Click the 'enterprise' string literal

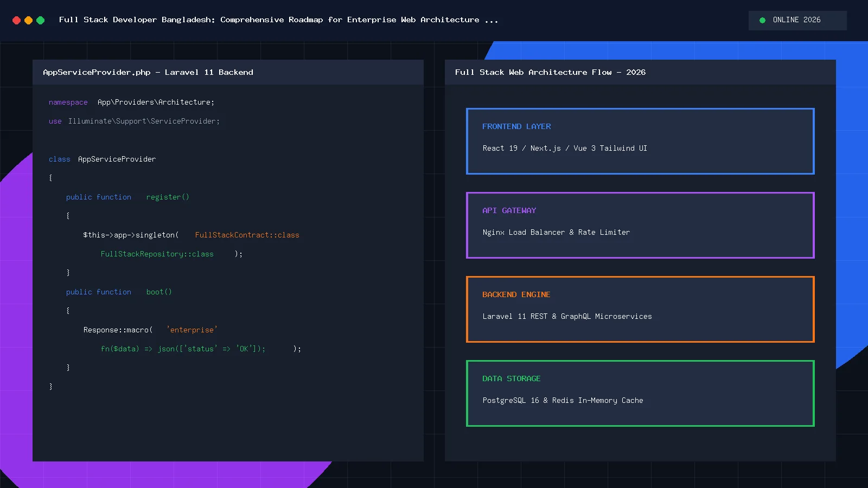(192, 330)
